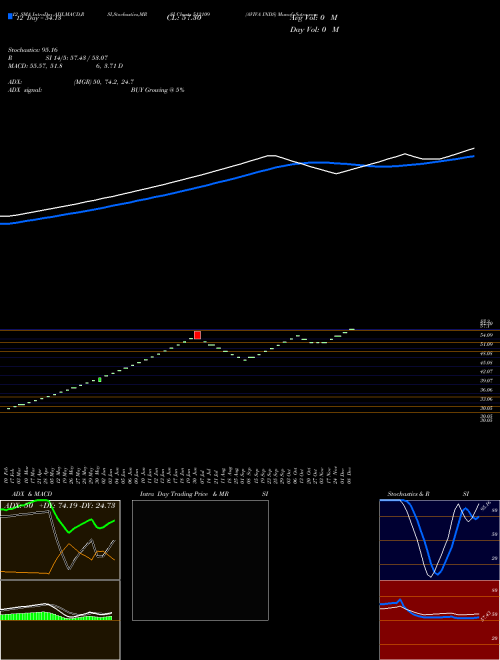Click the '51.09' price axis label

(x=486, y=344)
